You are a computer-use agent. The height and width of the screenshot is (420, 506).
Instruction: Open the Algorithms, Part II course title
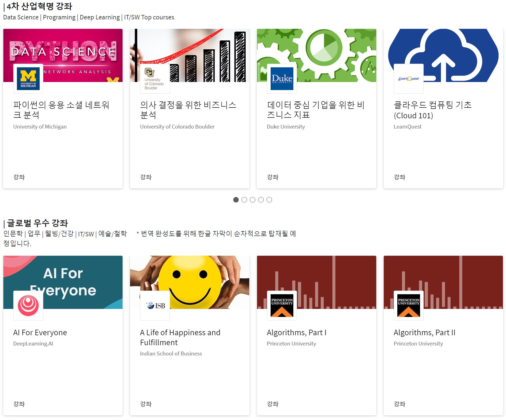(424, 332)
